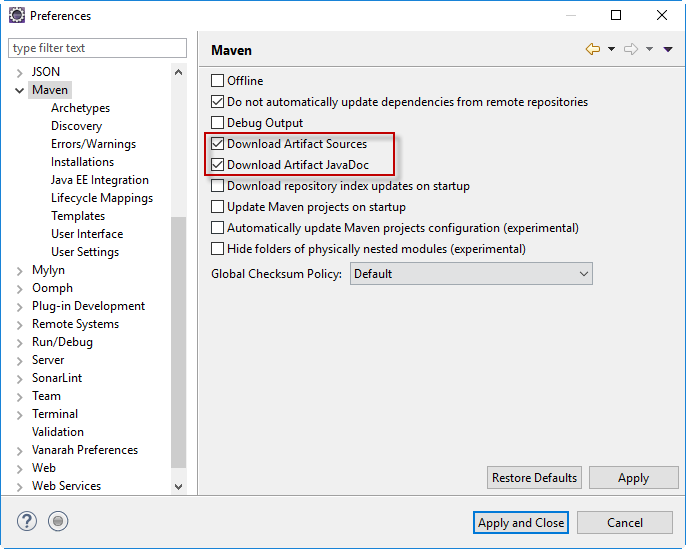Select User Settings preference page
The height and width of the screenshot is (549, 686).
85,252
